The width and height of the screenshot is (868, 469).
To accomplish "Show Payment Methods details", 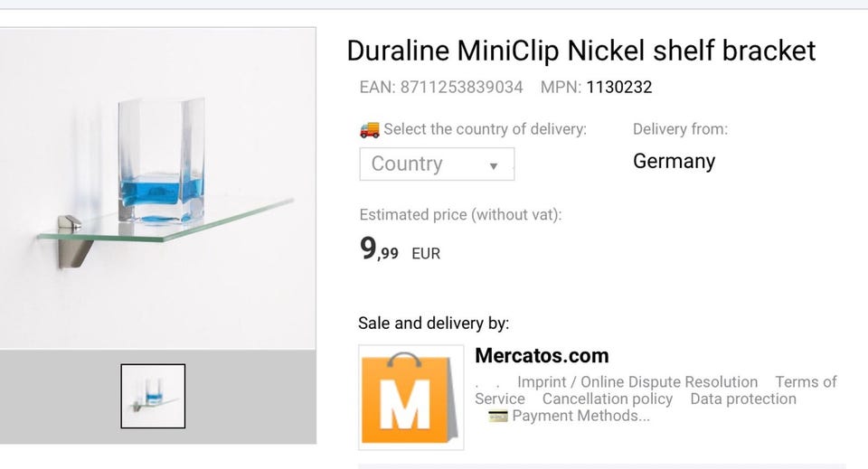I will [580, 416].
